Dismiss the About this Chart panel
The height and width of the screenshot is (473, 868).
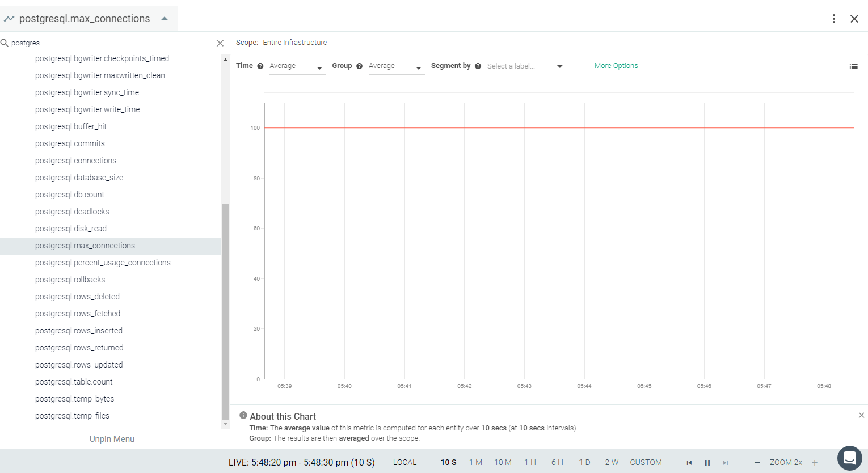[x=861, y=416]
